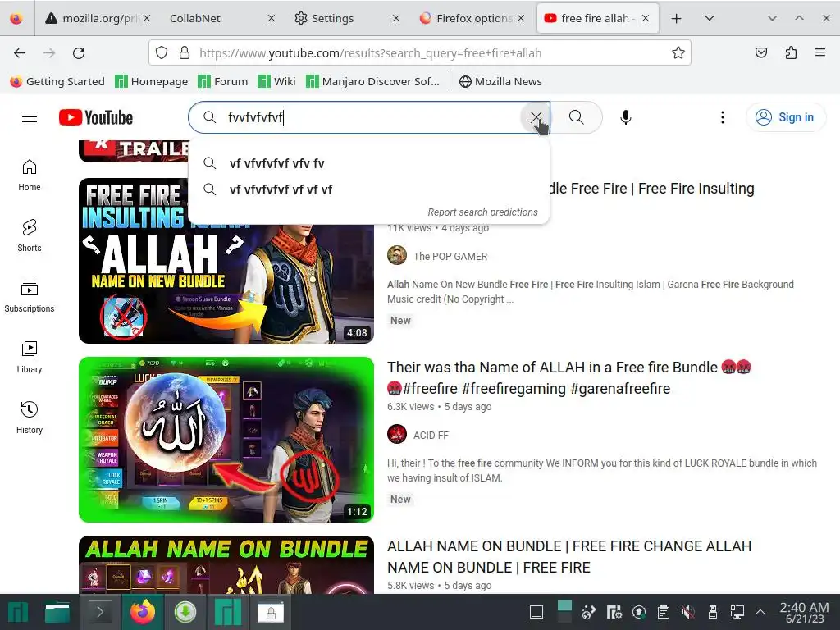Open Getting Started bookmark
Screen dimensions: 840x630
[x=57, y=81]
